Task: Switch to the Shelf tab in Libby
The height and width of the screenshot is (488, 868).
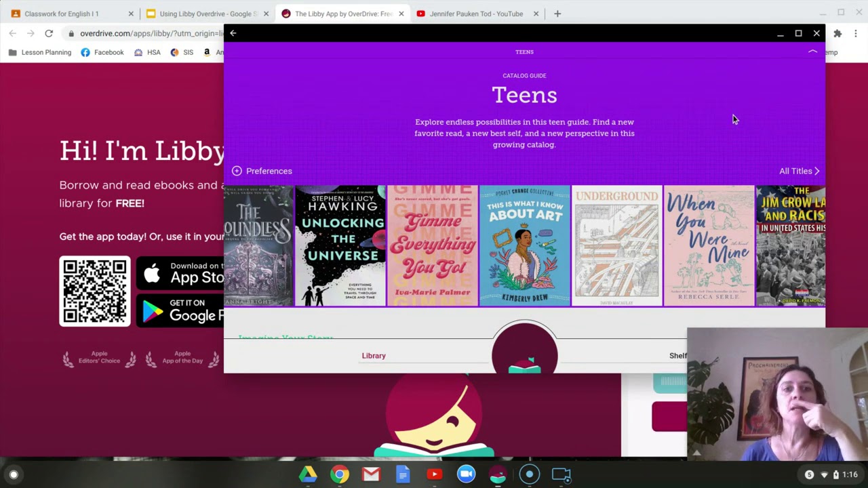Action: [677, 355]
